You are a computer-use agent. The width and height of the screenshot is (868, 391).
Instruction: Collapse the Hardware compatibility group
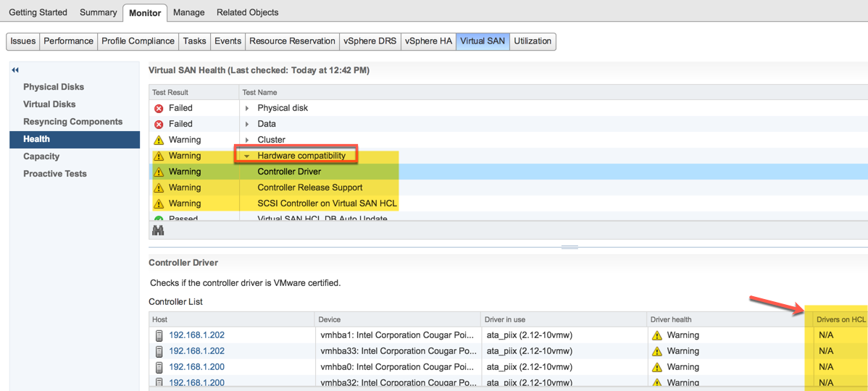[247, 156]
